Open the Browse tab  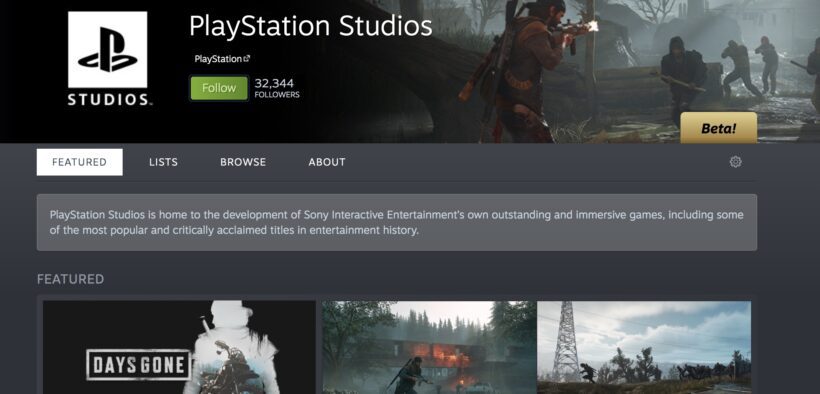click(243, 162)
